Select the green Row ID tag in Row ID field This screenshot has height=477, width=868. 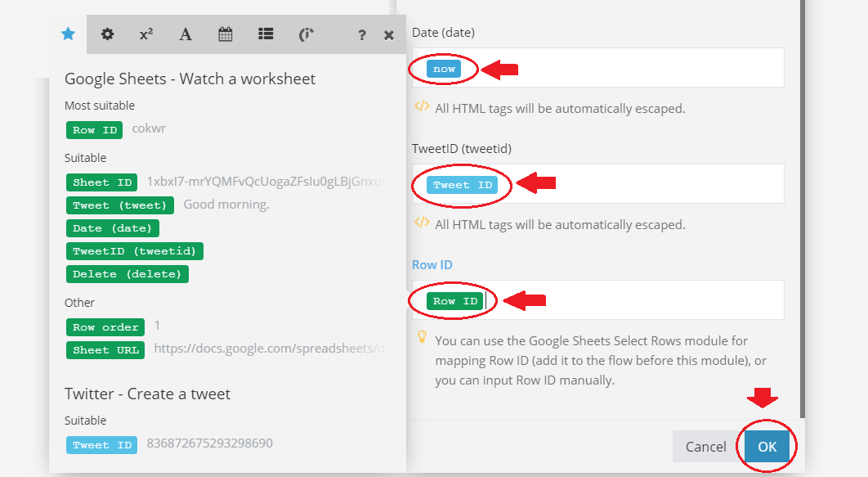click(455, 301)
